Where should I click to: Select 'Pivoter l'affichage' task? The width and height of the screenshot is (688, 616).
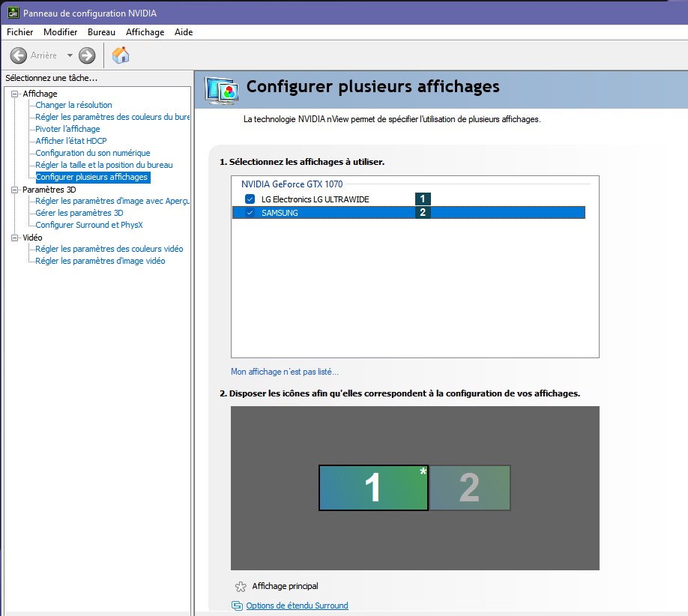pos(67,129)
